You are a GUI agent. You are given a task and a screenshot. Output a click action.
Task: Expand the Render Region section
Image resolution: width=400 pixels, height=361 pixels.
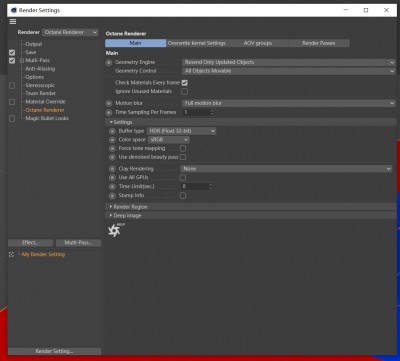tap(130, 207)
